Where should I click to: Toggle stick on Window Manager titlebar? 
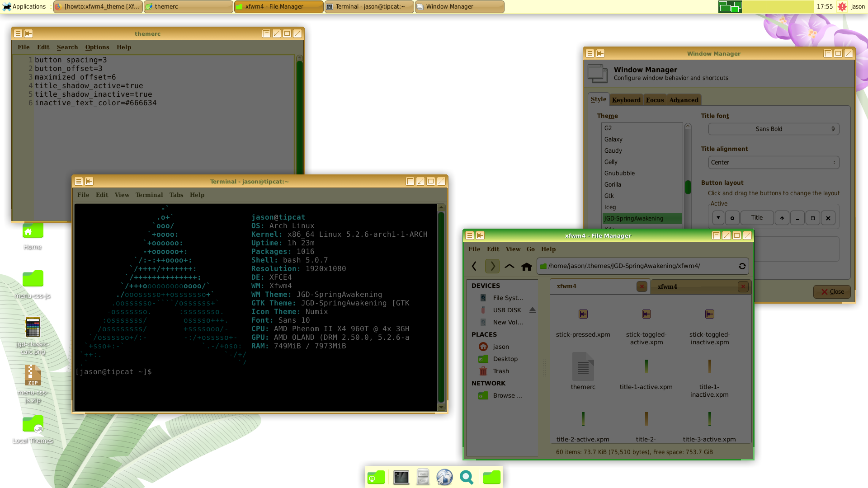[600, 53]
